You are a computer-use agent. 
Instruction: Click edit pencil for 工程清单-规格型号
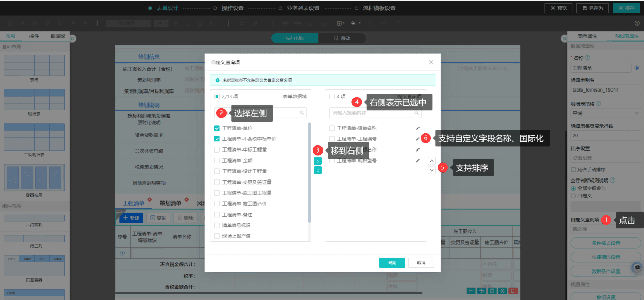pyautogui.click(x=418, y=160)
